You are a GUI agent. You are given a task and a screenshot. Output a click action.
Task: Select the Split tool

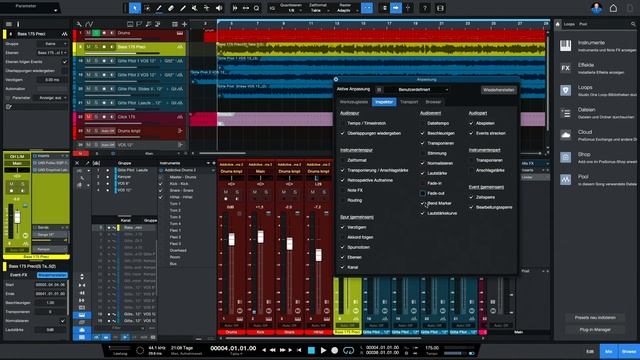(159, 8)
